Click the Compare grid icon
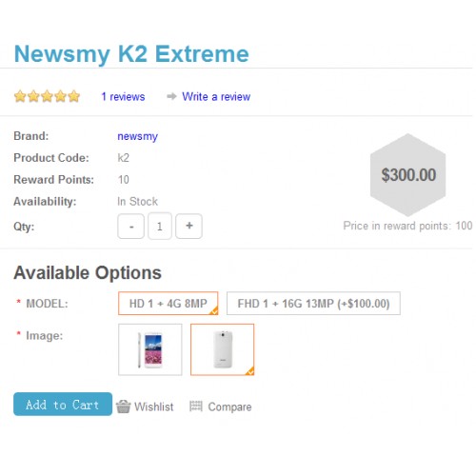The image size is (476, 476). (196, 407)
